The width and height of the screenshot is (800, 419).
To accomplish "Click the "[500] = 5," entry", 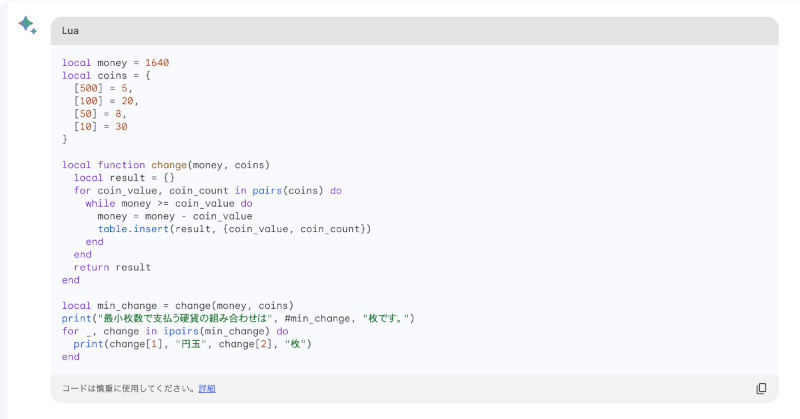I will pyautogui.click(x=103, y=88).
